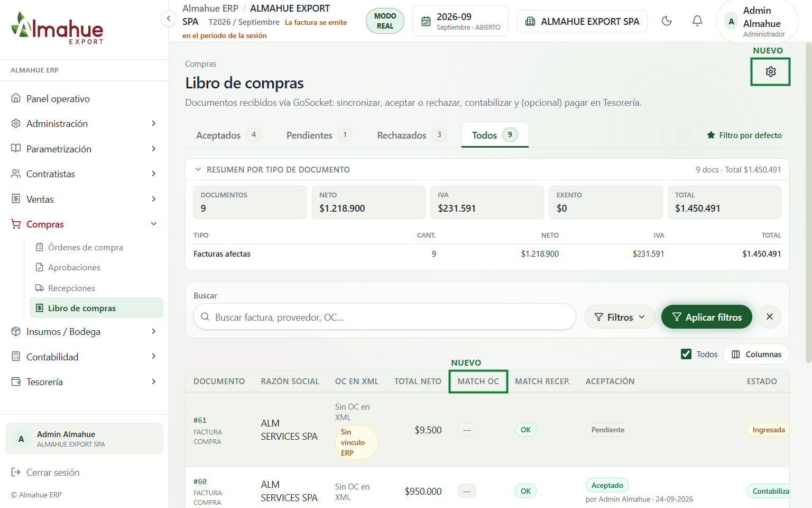Expand the Contratistas menu
812x508 pixels.
coord(85,174)
